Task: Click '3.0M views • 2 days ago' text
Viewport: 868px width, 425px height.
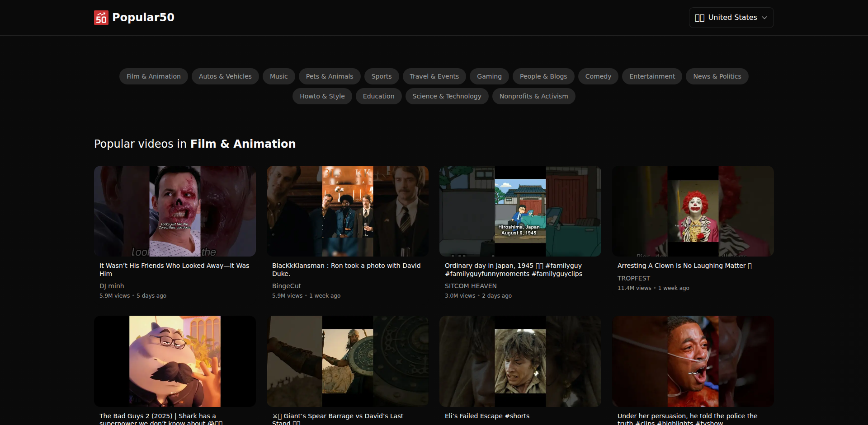Action: click(478, 296)
